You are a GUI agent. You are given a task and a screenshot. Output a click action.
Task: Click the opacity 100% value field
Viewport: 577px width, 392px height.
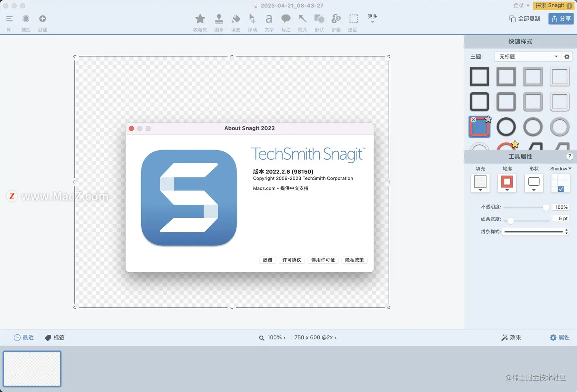coord(561,207)
